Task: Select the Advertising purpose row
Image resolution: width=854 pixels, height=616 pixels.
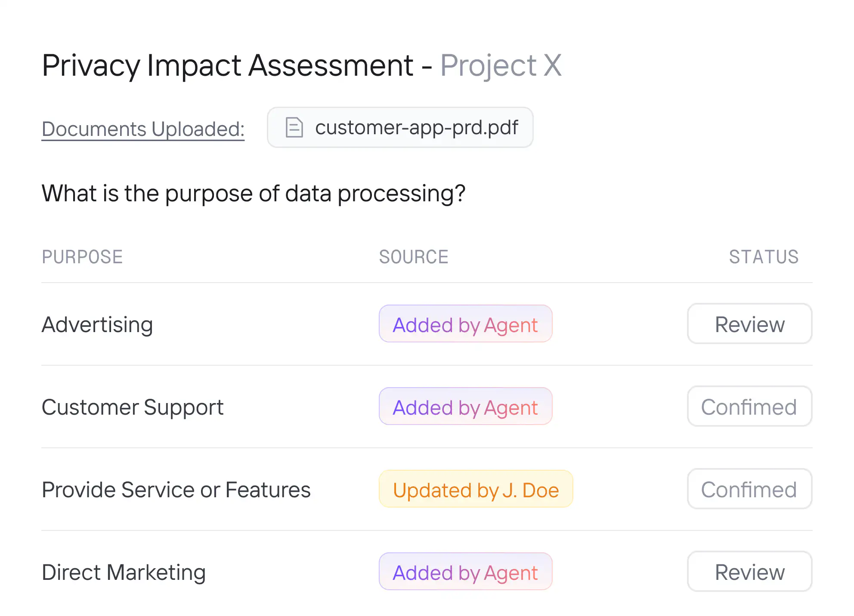Action: [97, 324]
